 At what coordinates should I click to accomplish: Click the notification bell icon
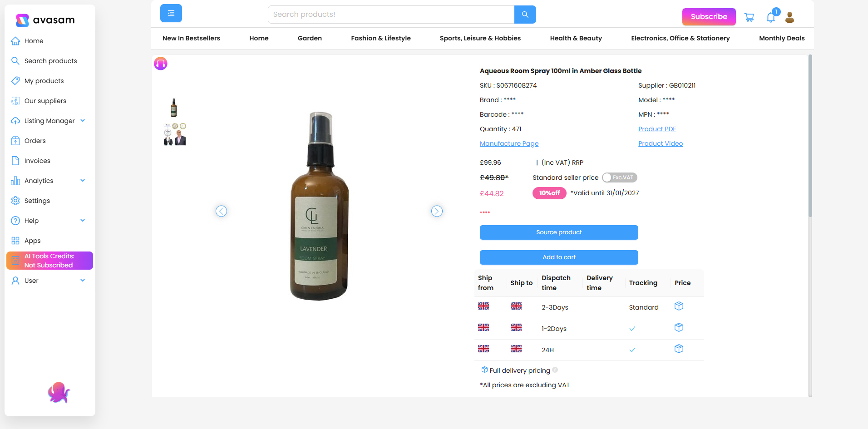pyautogui.click(x=770, y=17)
